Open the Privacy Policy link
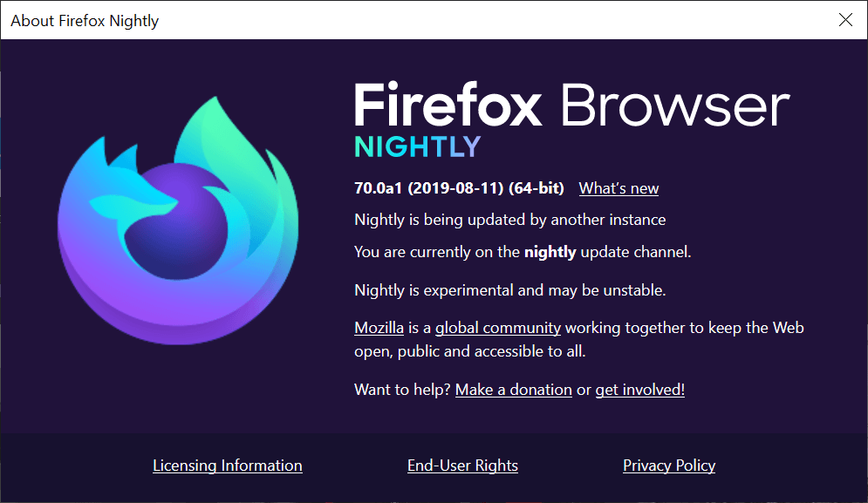 coord(669,466)
